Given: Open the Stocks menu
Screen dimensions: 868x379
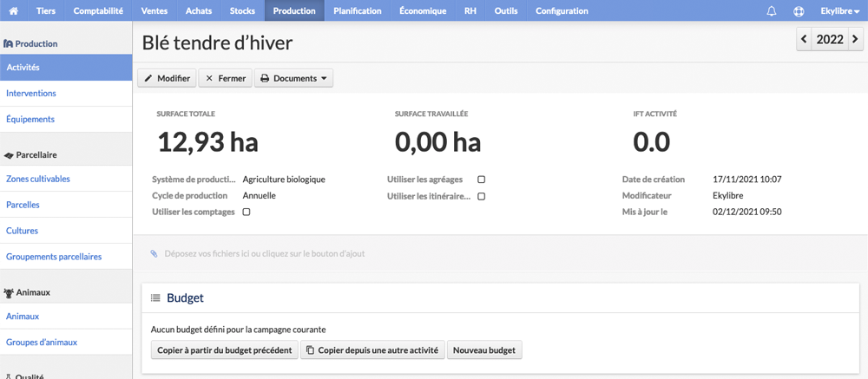Looking at the screenshot, I should tap(242, 10).
